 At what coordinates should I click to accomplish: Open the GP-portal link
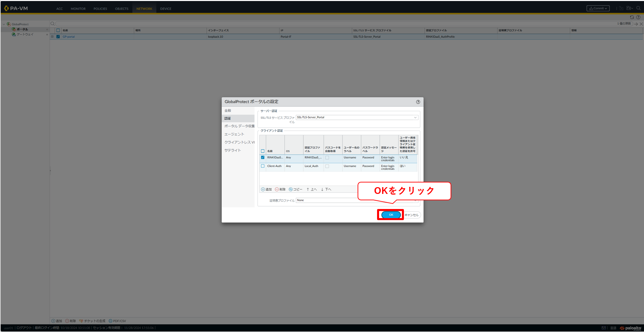pos(68,37)
